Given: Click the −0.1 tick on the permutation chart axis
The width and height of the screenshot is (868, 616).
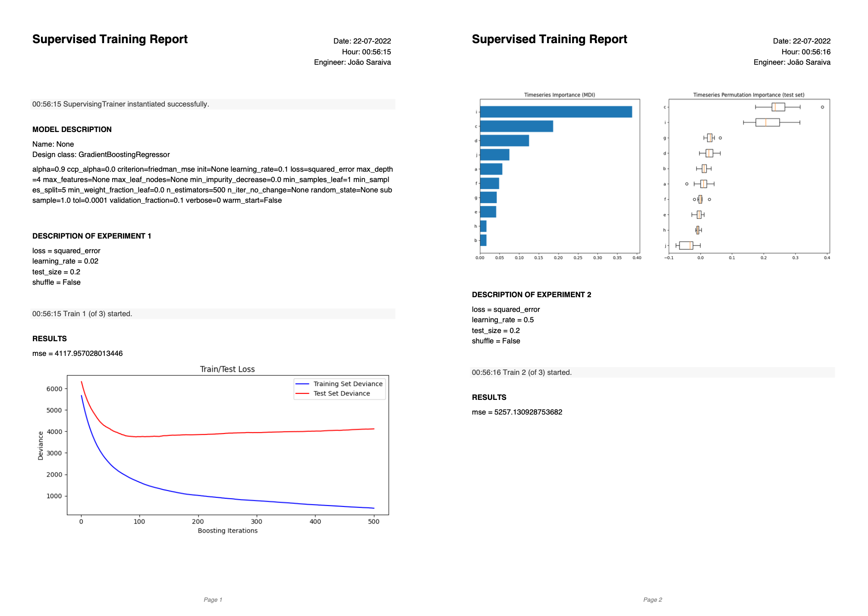Looking at the screenshot, I should tap(669, 258).
